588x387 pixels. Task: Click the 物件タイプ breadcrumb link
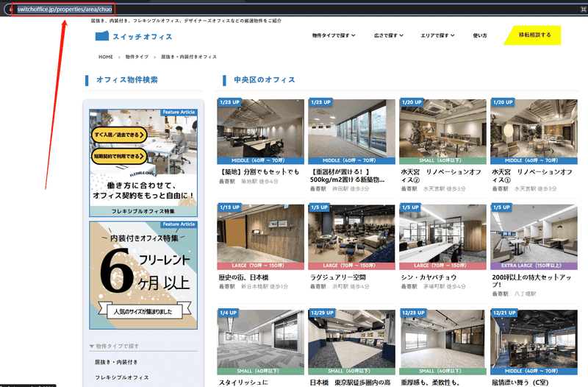click(x=137, y=57)
